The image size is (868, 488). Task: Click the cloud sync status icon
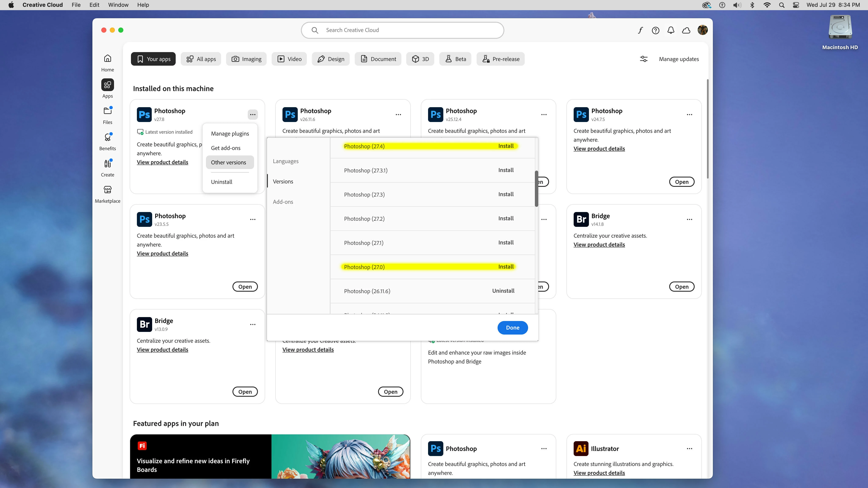coord(686,30)
